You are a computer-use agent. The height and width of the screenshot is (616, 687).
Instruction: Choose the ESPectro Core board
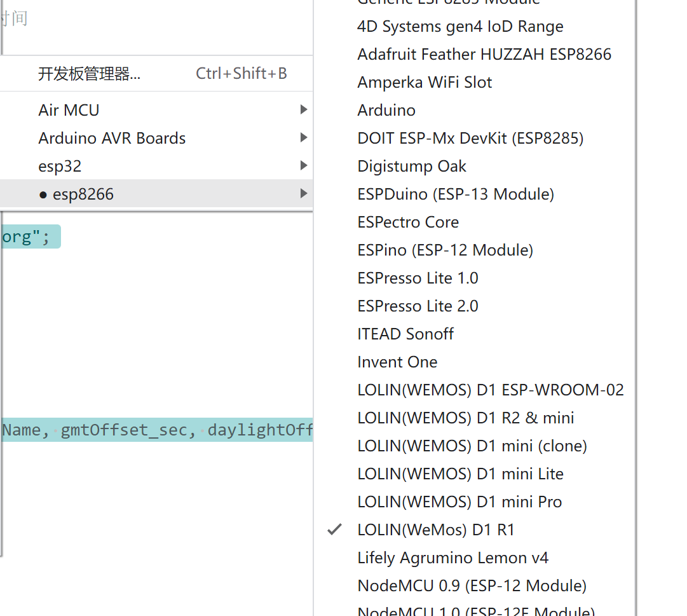(475, 222)
